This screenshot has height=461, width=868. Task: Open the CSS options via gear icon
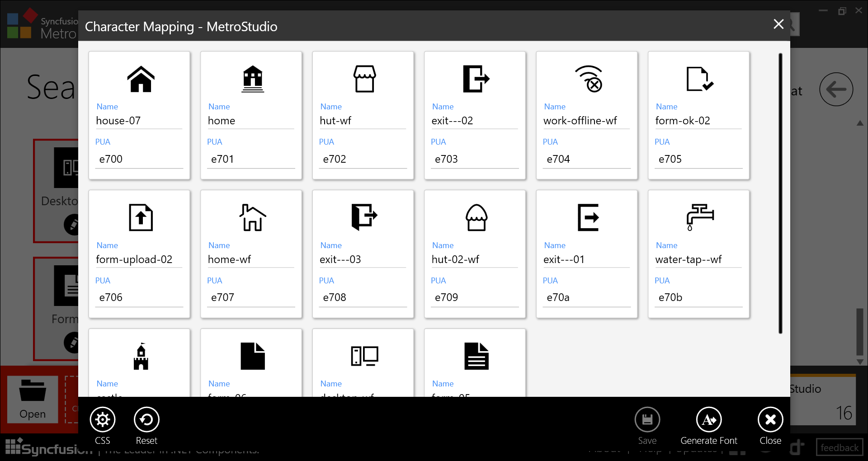coord(102,419)
